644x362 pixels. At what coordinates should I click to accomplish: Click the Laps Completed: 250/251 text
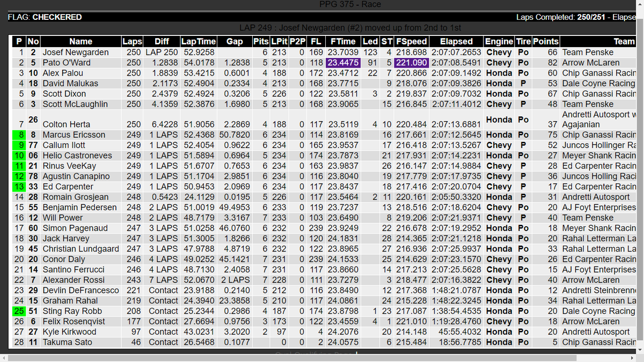click(x=560, y=17)
